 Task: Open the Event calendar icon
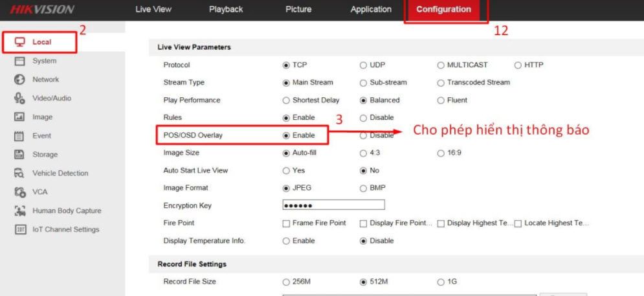pyautogui.click(x=19, y=135)
